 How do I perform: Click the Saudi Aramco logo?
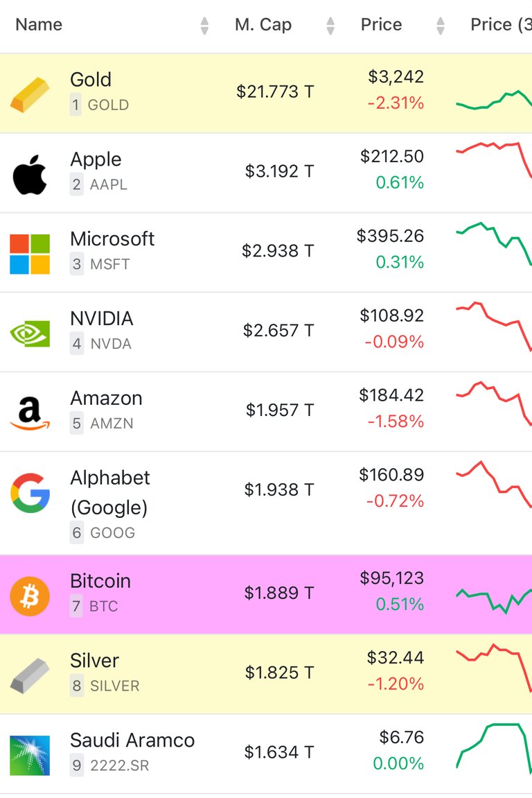point(30,755)
